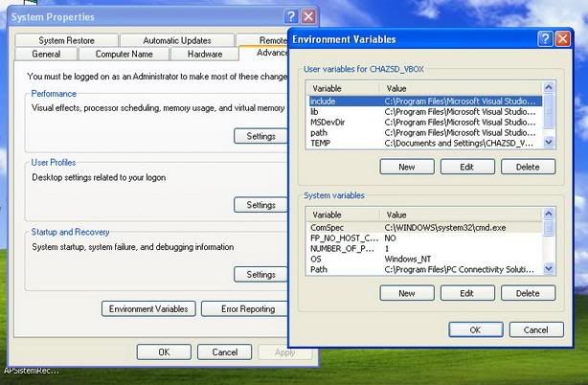Click the Error Reporting button
Image resolution: width=588 pixels, height=385 pixels.
click(248, 308)
